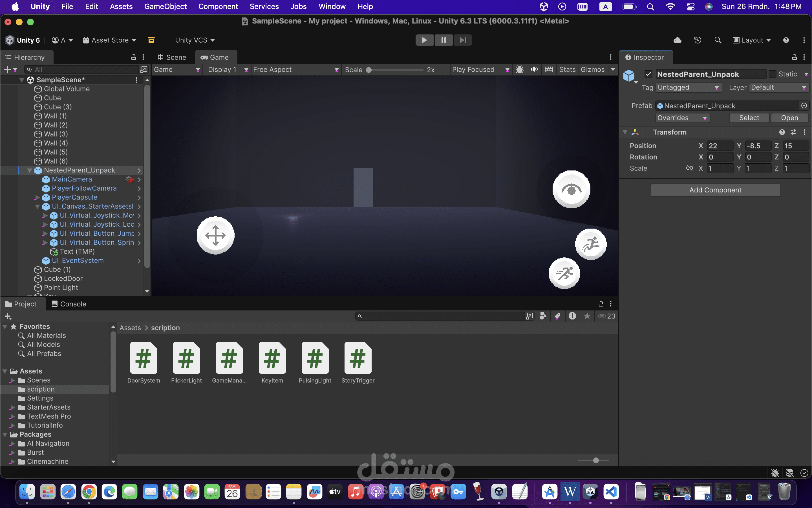
Task: Expand the PlayerCapsule hierarchy item
Action: pos(37,198)
